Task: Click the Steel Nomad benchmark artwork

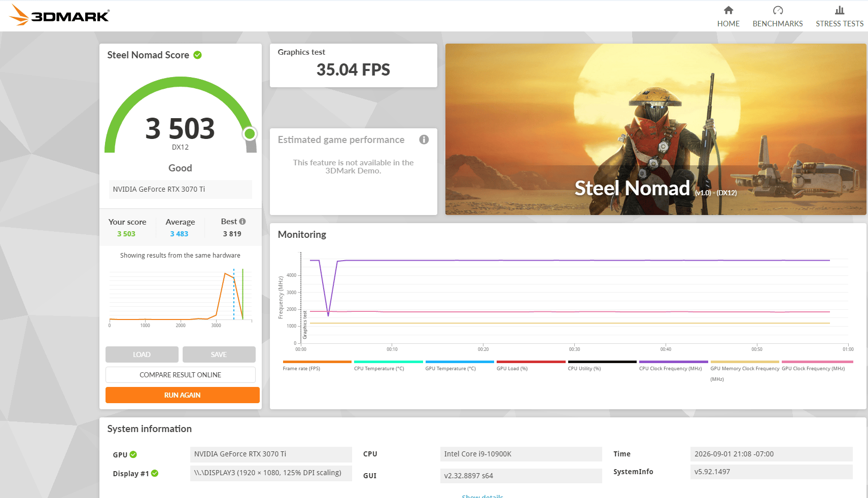Action: (655, 129)
